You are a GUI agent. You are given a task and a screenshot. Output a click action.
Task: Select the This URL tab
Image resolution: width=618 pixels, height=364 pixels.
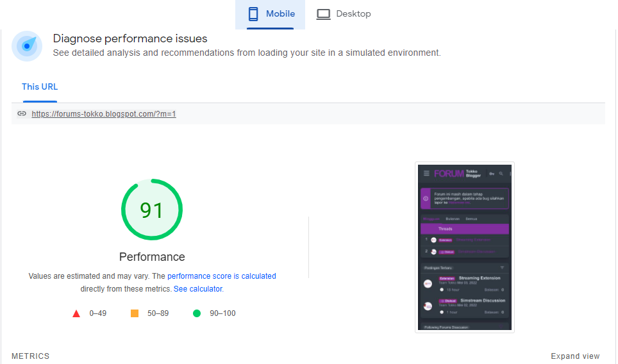[40, 87]
